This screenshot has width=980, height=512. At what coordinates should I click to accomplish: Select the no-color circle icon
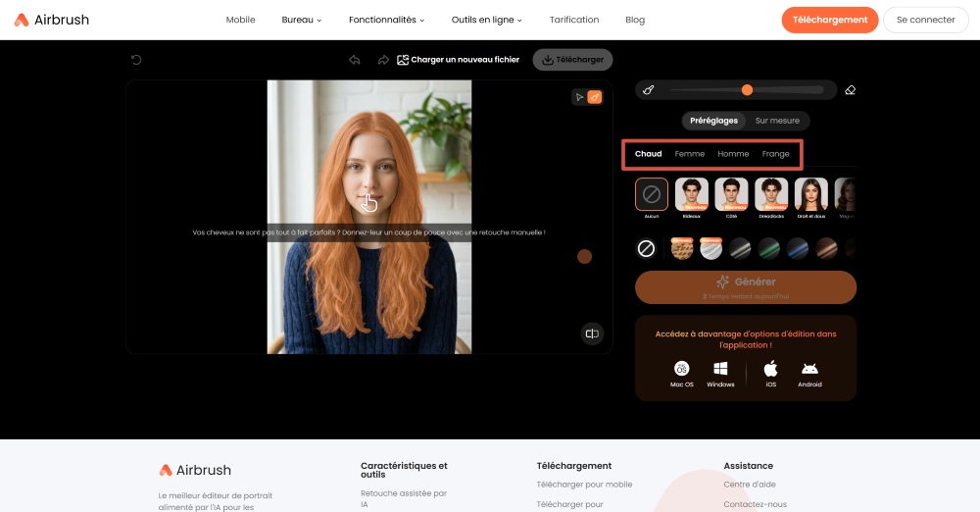tap(646, 249)
